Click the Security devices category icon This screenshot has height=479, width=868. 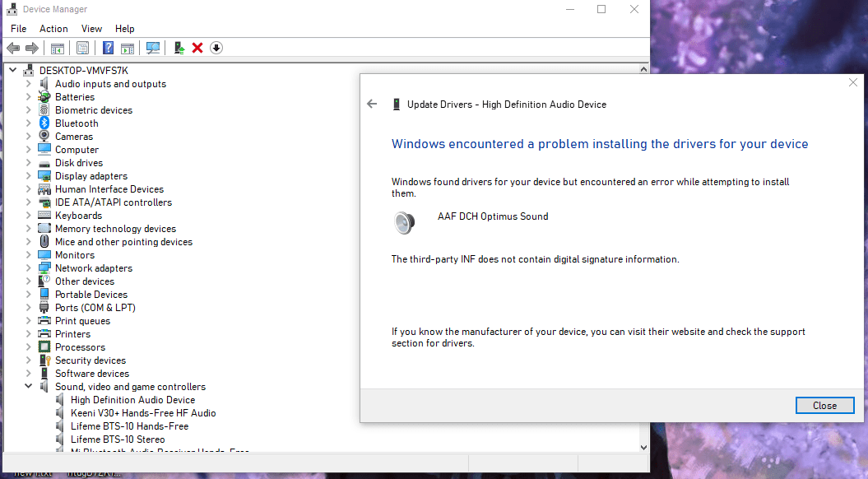tap(44, 360)
